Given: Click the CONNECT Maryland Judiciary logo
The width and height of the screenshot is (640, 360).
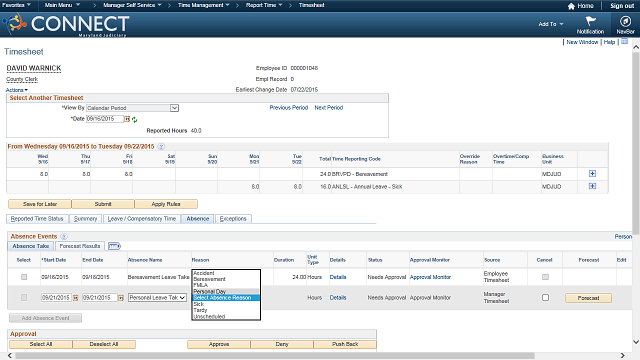Looking at the screenshot, I should pyautogui.click(x=67, y=24).
